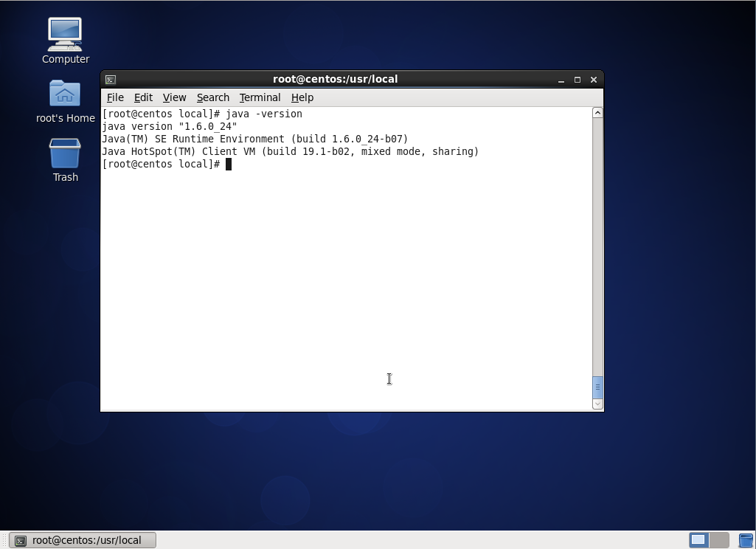This screenshot has width=756, height=549.
Task: Open root's Home folder icon
Action: pos(65,101)
